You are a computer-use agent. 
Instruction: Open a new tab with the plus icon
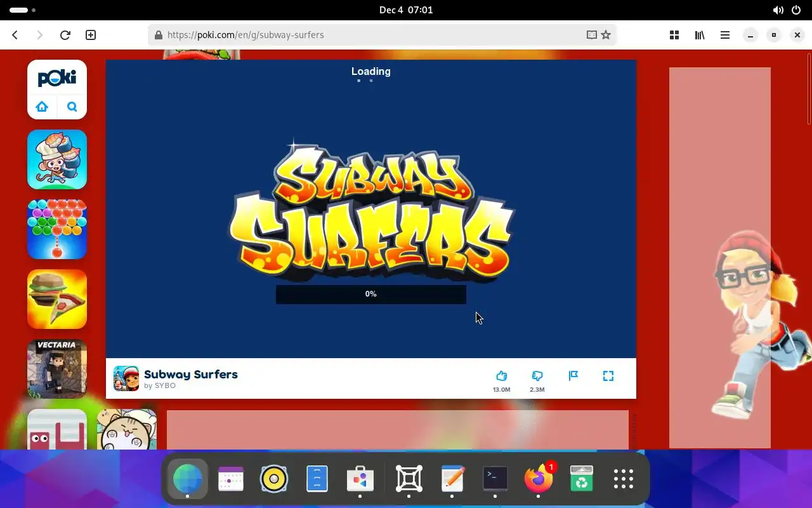pos(91,35)
